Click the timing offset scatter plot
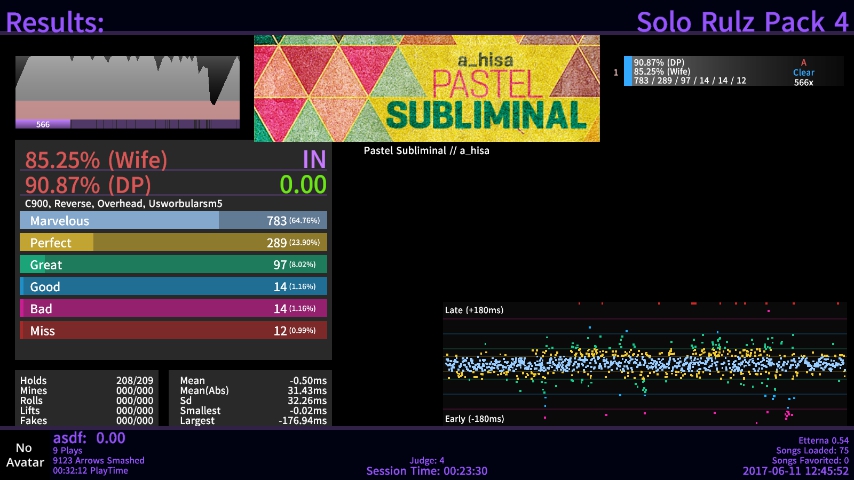The width and height of the screenshot is (854, 480). coord(643,364)
